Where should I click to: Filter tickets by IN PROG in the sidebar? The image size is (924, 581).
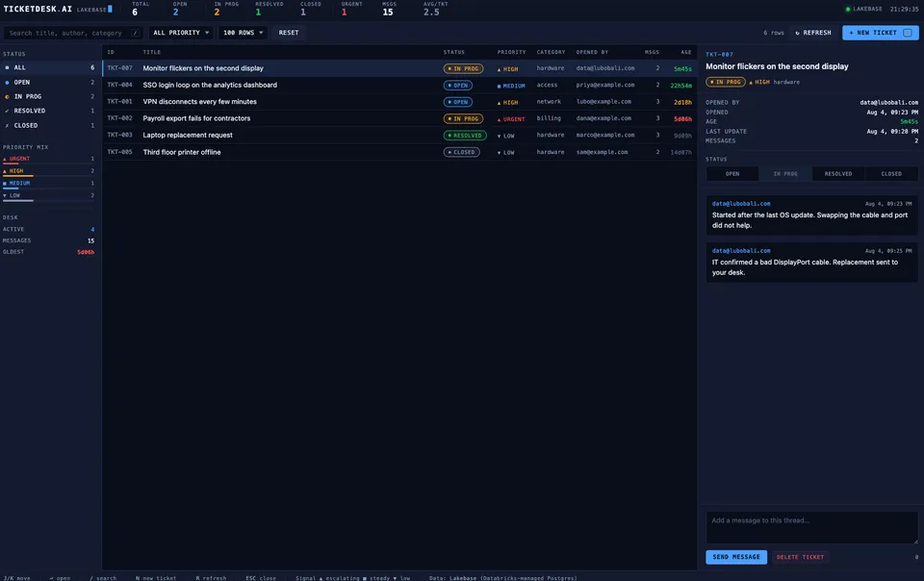(x=49, y=96)
